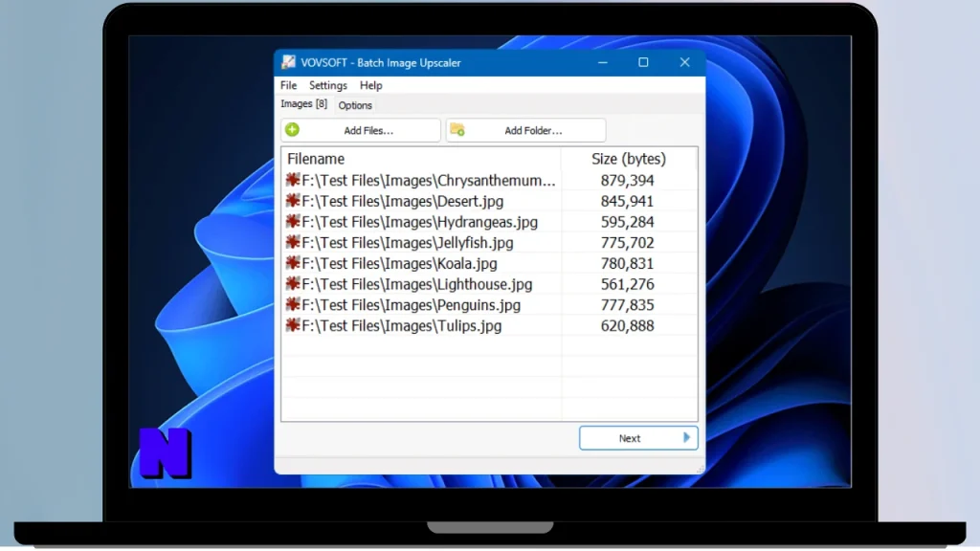Click the folder icon on Add Folder
Screen dimensions: 980x551
click(457, 129)
